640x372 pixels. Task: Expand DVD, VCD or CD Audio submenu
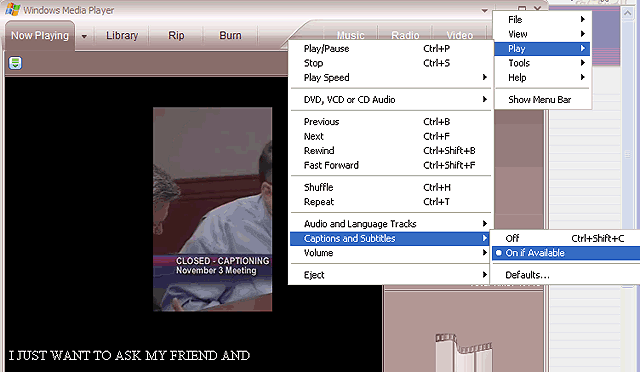click(390, 100)
